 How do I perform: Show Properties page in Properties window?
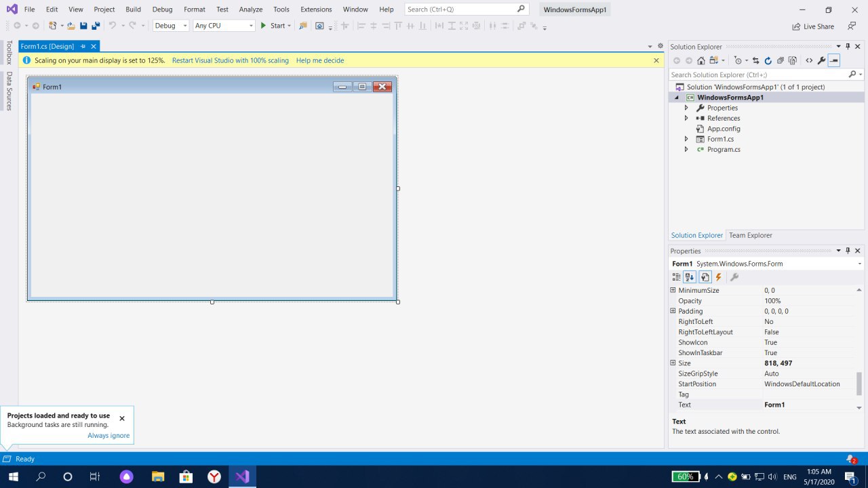click(x=705, y=277)
